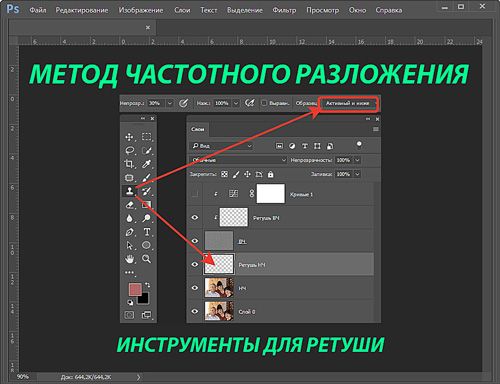500x384 pixels.
Task: Open the Изображение menu
Action: click(141, 10)
